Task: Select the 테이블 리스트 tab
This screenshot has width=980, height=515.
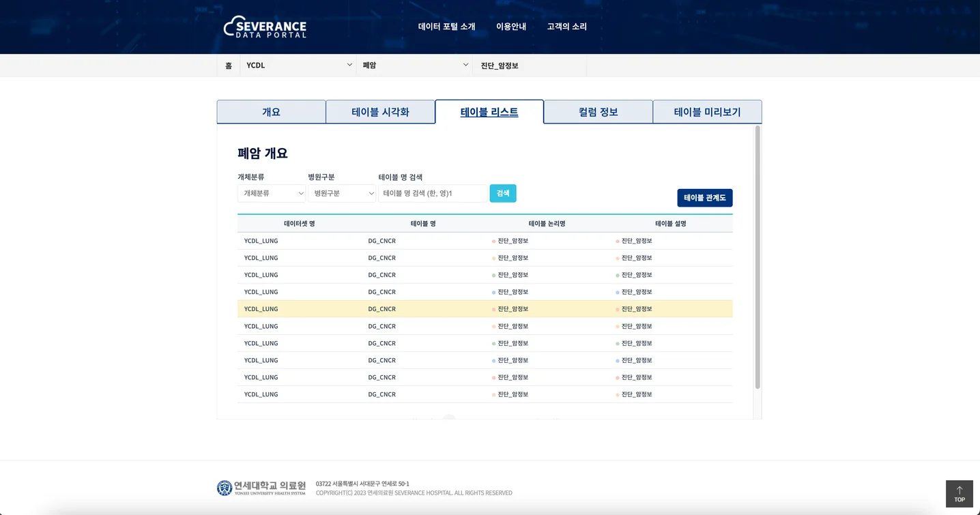Action: [489, 112]
